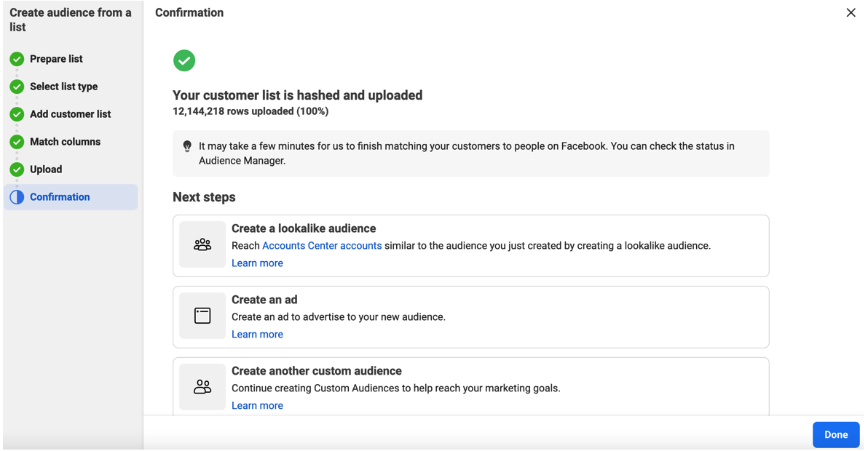Image resolution: width=868 pixels, height=451 pixels.
Task: Click the Create an ad window icon
Action: [x=202, y=316]
